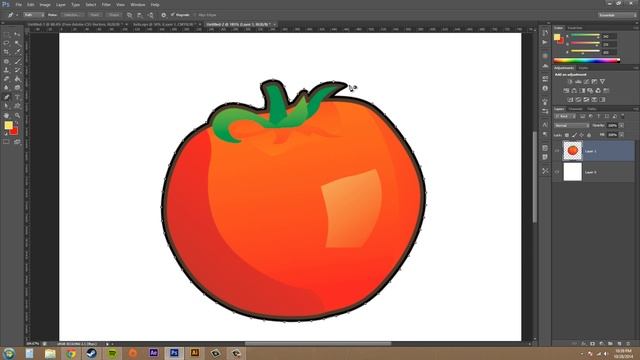Select the Horizontal Type tool
Screen dimensions: 640x360
click(17, 97)
